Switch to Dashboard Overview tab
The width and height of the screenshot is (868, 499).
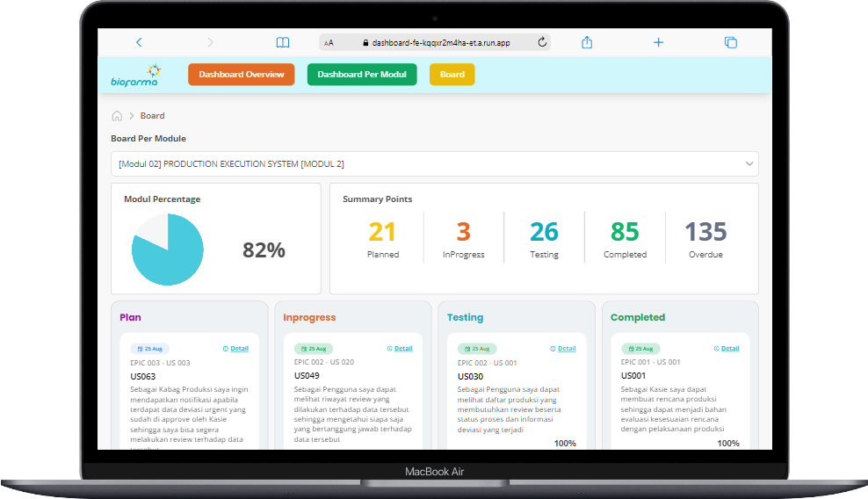[x=241, y=75]
